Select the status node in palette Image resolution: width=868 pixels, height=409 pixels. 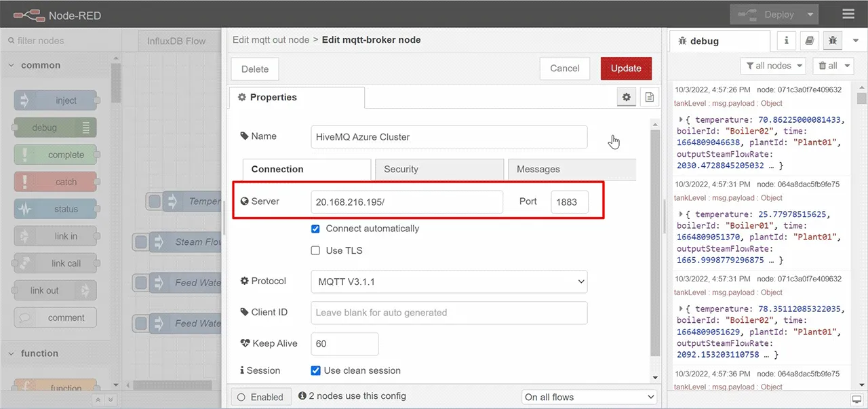(56, 209)
